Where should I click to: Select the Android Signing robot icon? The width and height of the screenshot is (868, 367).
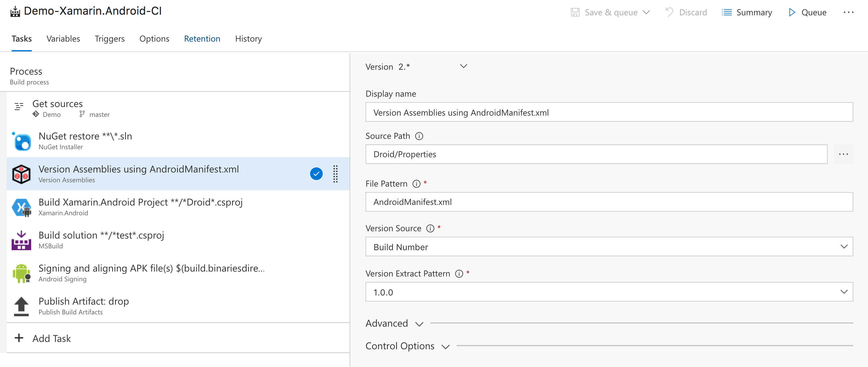coord(21,272)
